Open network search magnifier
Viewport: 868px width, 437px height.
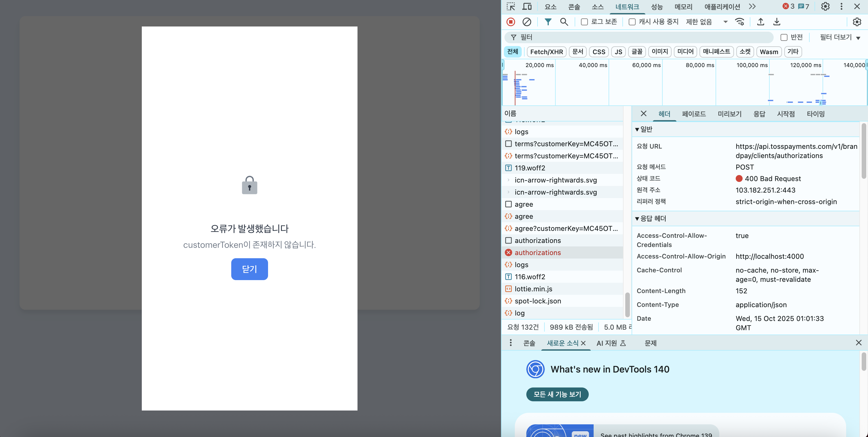pos(564,22)
